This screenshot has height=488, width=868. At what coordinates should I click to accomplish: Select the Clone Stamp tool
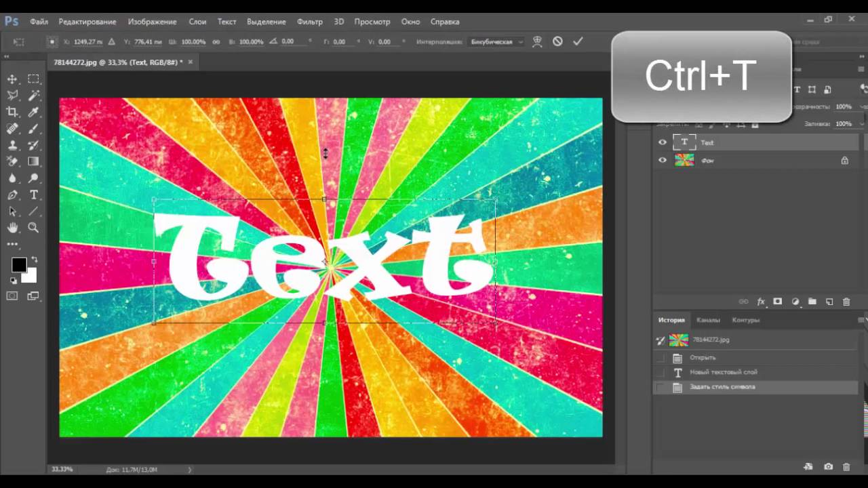coord(12,145)
